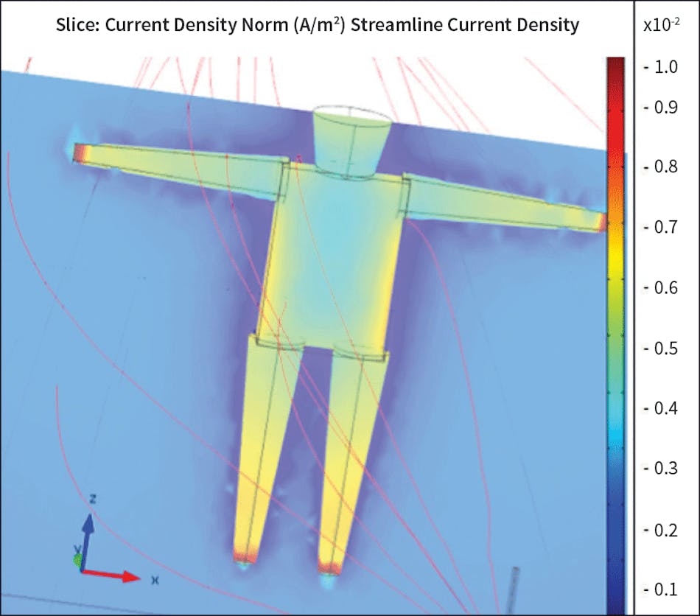Click the x10⁻² scale factor label
The height and width of the screenshot is (616, 700).
tap(662, 25)
